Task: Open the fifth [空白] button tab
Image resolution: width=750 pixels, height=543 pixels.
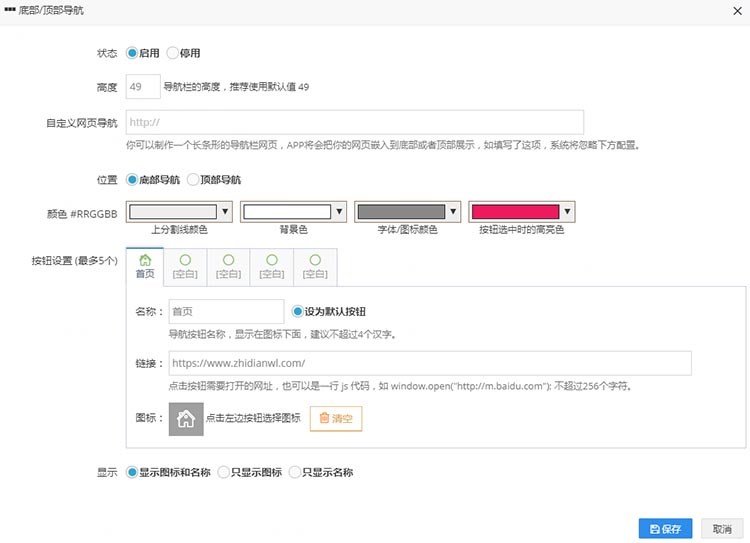Action: [315, 267]
